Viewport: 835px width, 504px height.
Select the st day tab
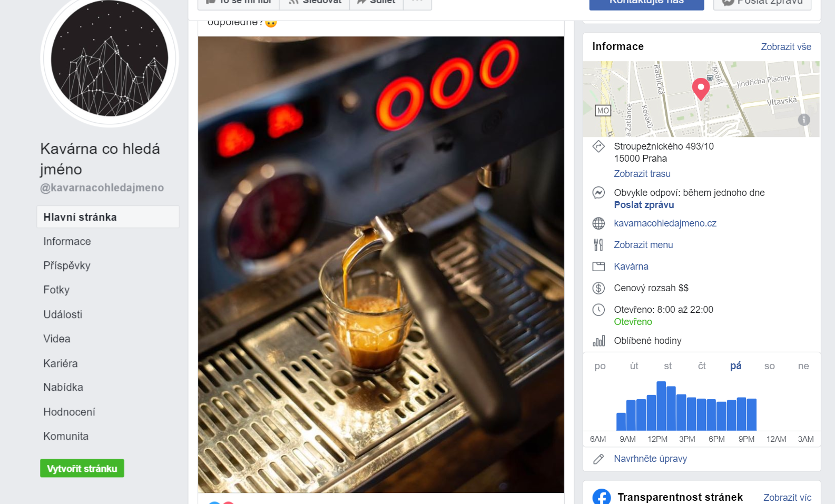(668, 366)
